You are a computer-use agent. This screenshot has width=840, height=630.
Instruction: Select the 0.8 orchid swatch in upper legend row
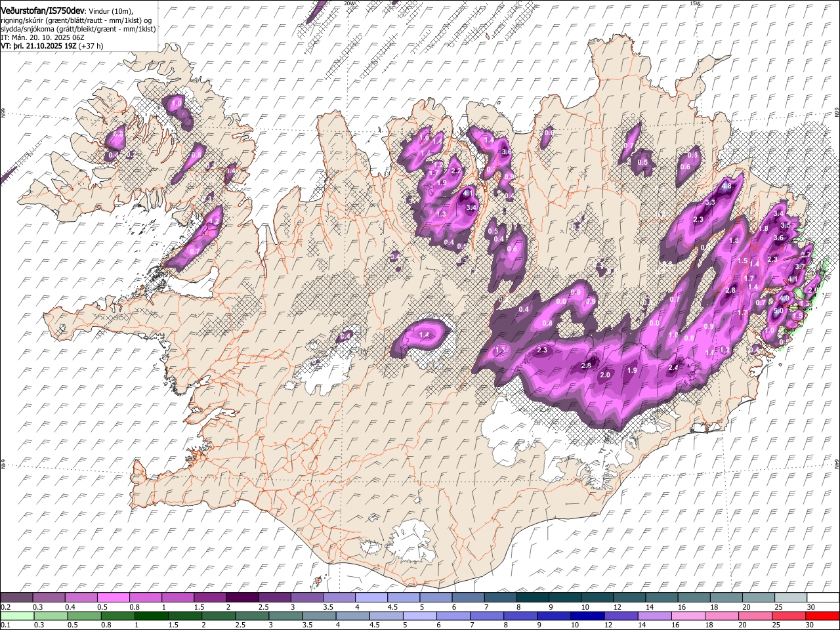pyautogui.click(x=145, y=598)
